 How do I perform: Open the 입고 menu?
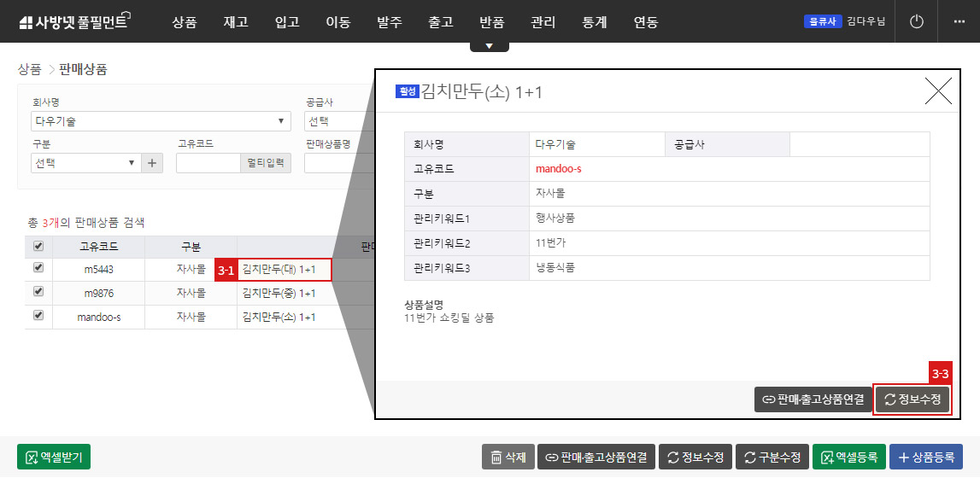point(287,22)
